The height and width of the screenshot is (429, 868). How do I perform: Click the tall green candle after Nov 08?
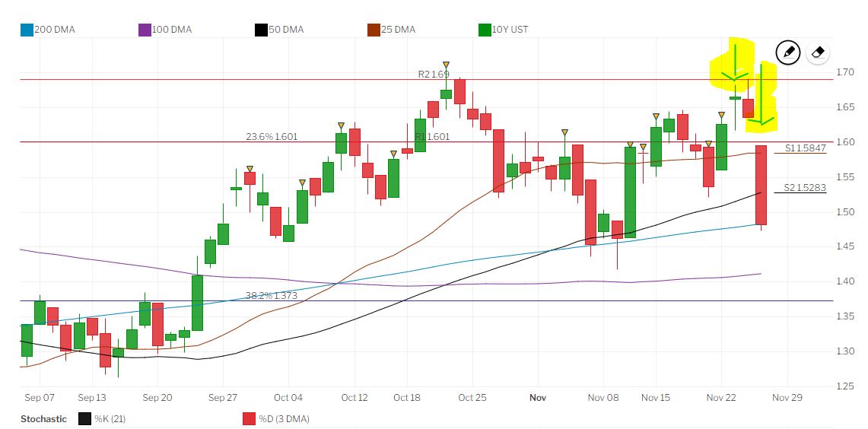[630, 192]
